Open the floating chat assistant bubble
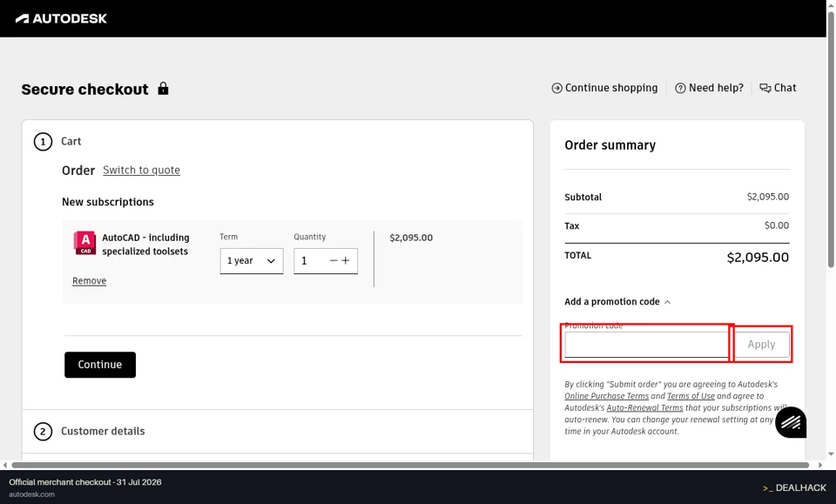 (791, 422)
